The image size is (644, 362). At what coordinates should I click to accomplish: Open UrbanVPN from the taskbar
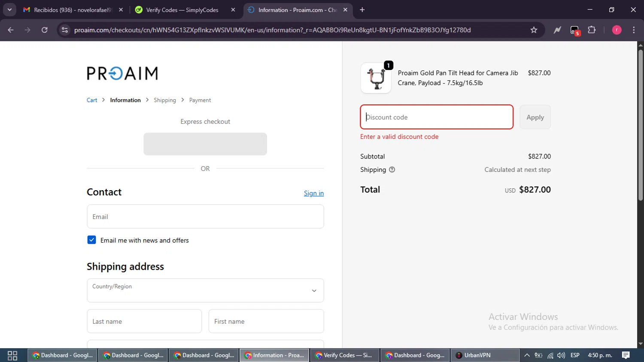click(485, 355)
